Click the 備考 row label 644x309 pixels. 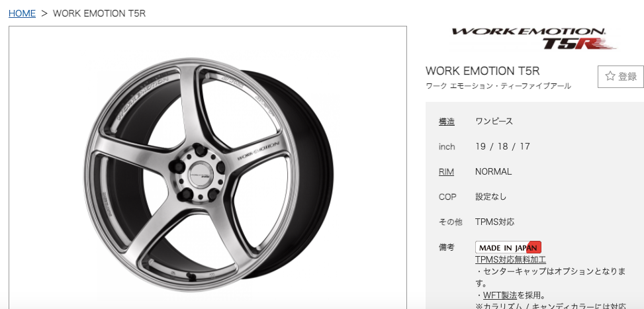click(x=447, y=247)
